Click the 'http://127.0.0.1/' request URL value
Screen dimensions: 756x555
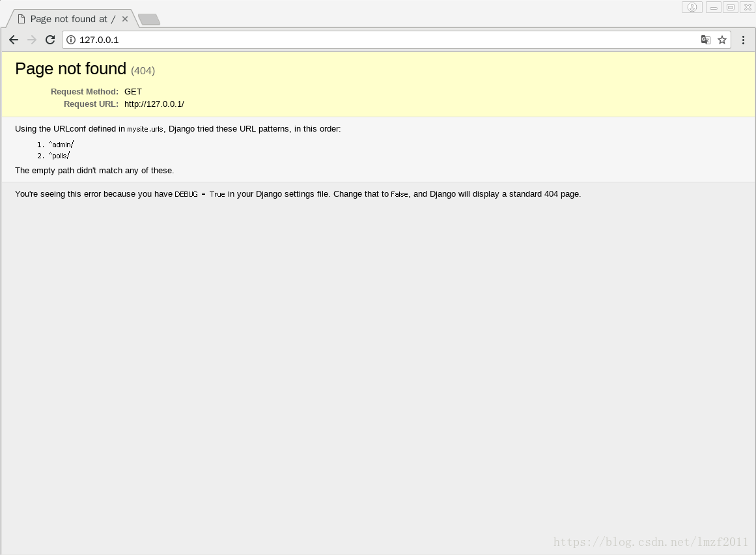click(154, 104)
